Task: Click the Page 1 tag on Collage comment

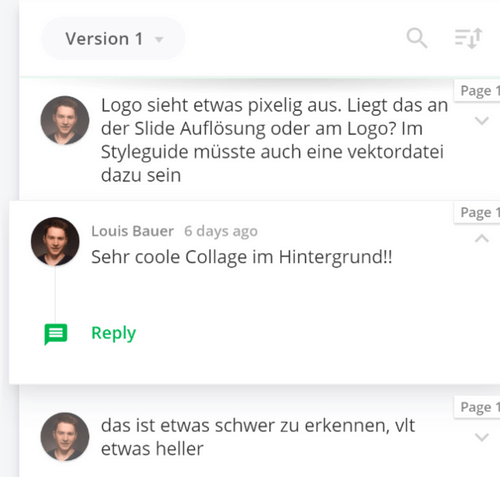Action: (477, 212)
